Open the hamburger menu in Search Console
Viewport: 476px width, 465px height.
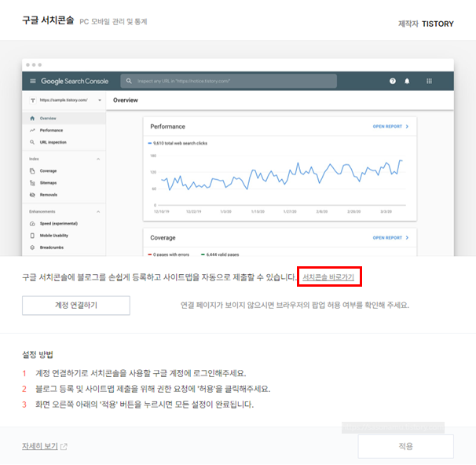click(33, 81)
